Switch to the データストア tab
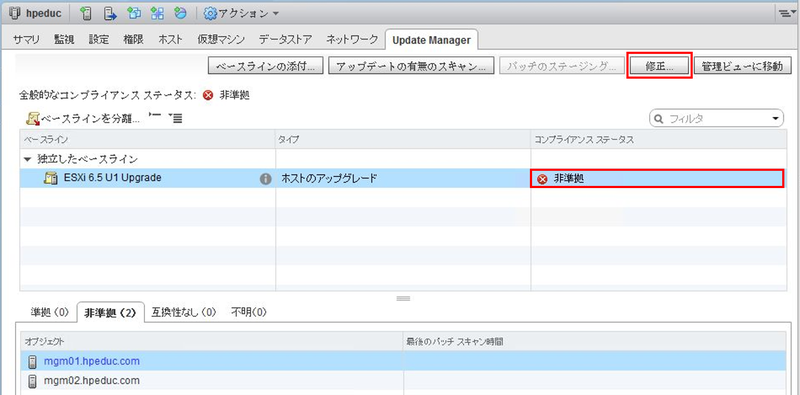Viewport: 800px width, 395px height. [x=287, y=39]
